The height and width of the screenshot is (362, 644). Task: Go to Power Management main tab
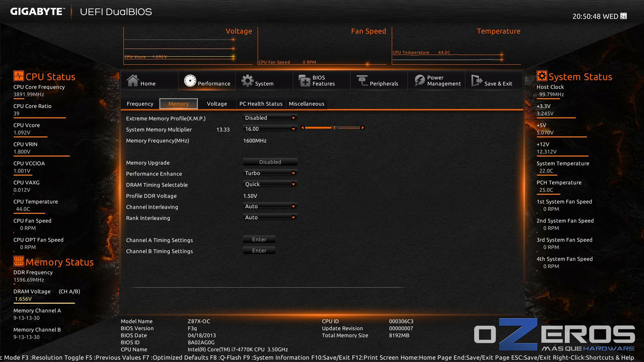pyautogui.click(x=436, y=80)
